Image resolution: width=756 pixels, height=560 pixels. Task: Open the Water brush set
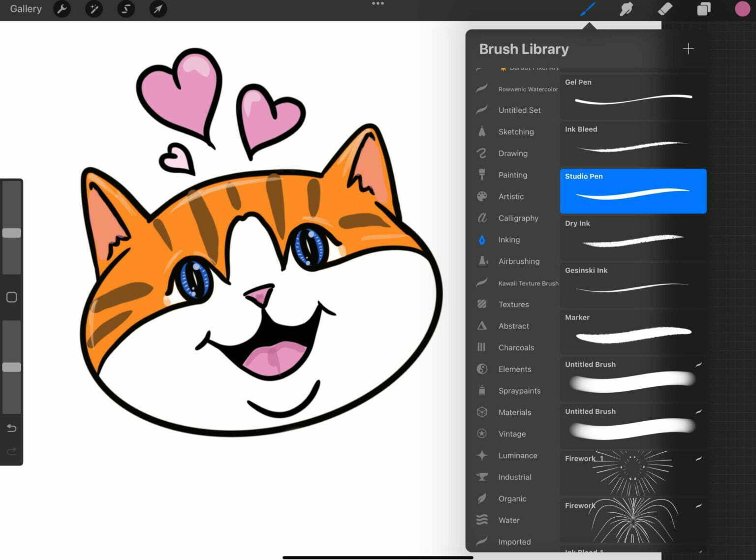coord(508,520)
